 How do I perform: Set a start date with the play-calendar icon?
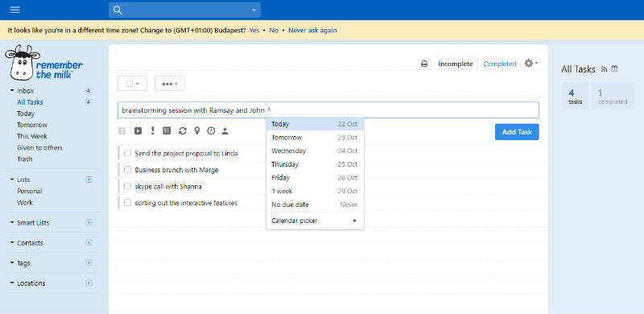click(138, 130)
